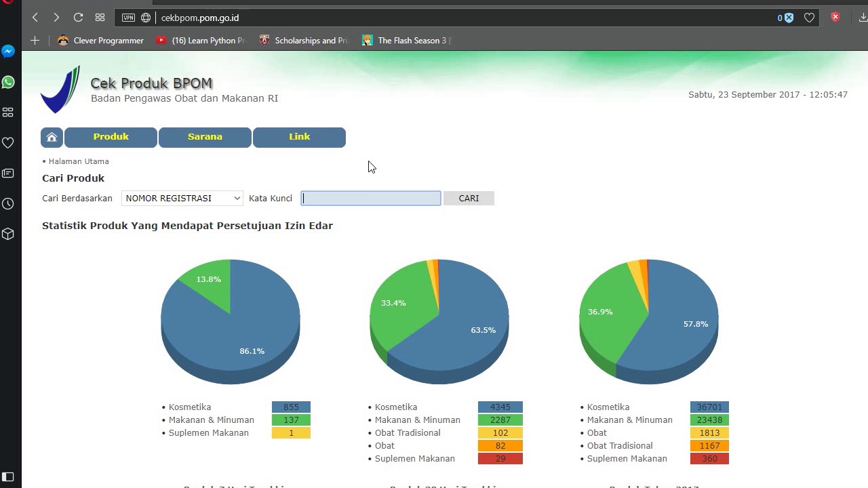
Task: Click the yellow 1 Suplemen Makanan box
Action: (x=291, y=433)
